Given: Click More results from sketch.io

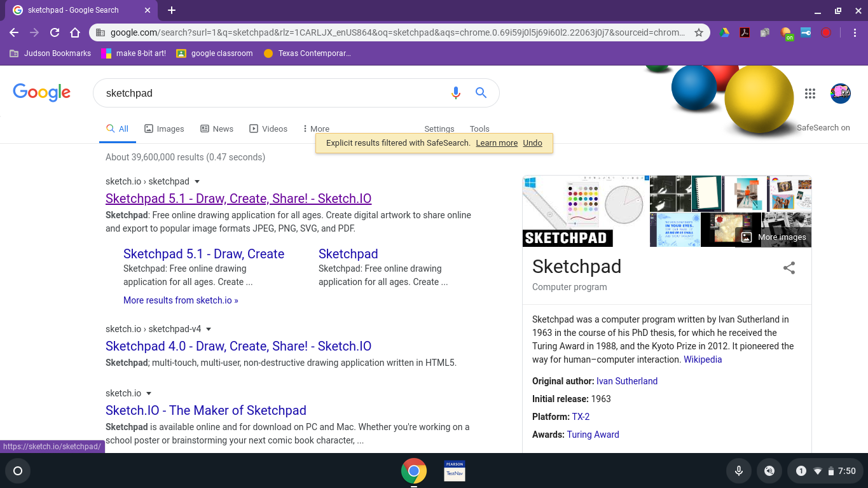Looking at the screenshot, I should (181, 300).
